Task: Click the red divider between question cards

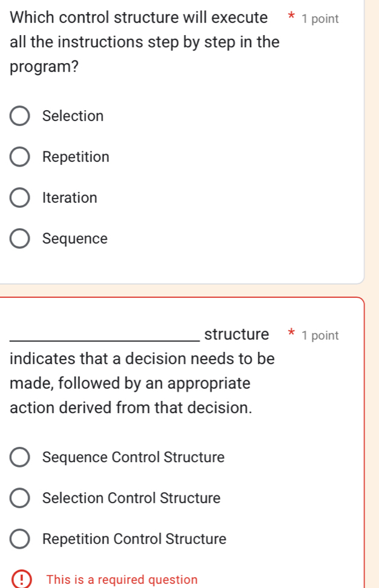Action: point(182,291)
